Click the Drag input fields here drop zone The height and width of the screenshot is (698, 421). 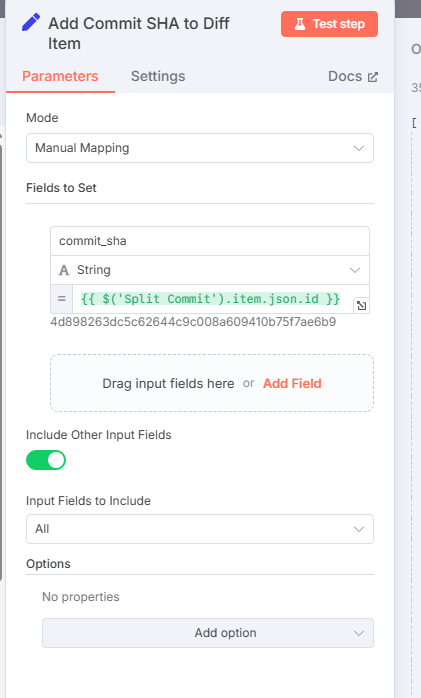pos(212,383)
